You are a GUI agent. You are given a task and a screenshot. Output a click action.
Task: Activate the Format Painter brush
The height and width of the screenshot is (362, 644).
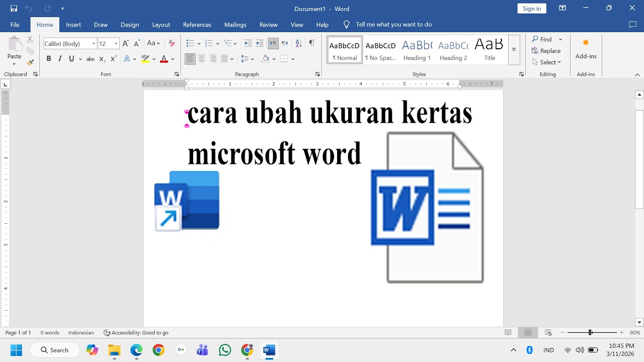(30, 62)
